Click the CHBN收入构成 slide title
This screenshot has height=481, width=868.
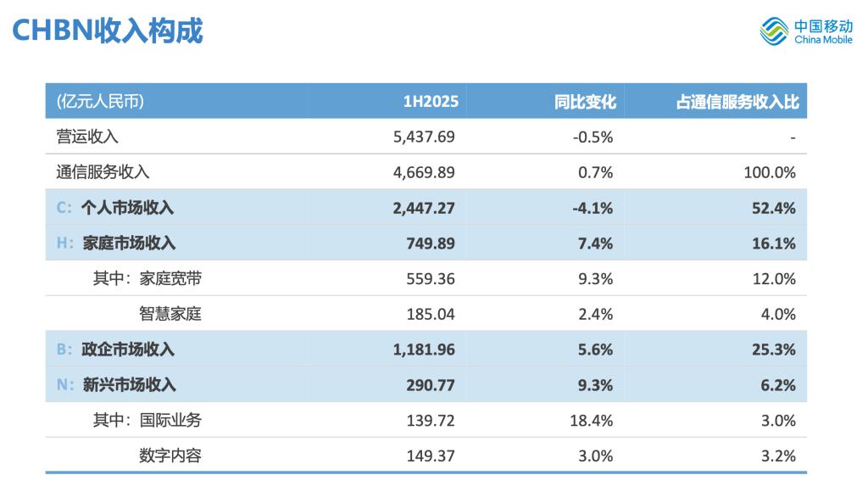pos(108,31)
